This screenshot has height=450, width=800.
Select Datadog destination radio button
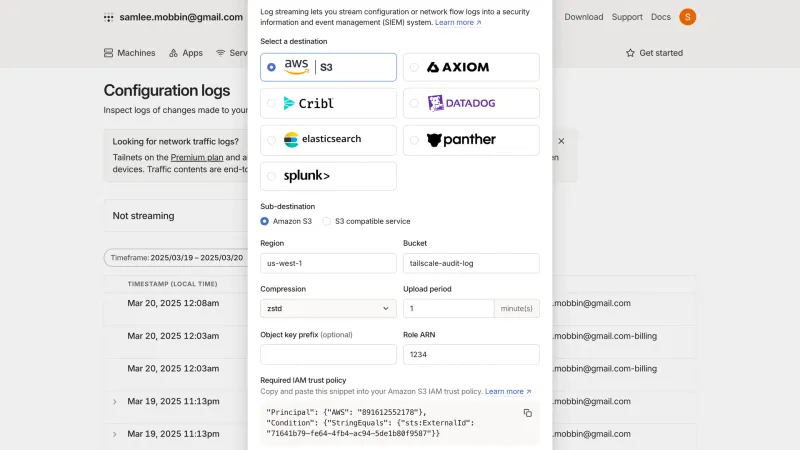pyautogui.click(x=414, y=103)
